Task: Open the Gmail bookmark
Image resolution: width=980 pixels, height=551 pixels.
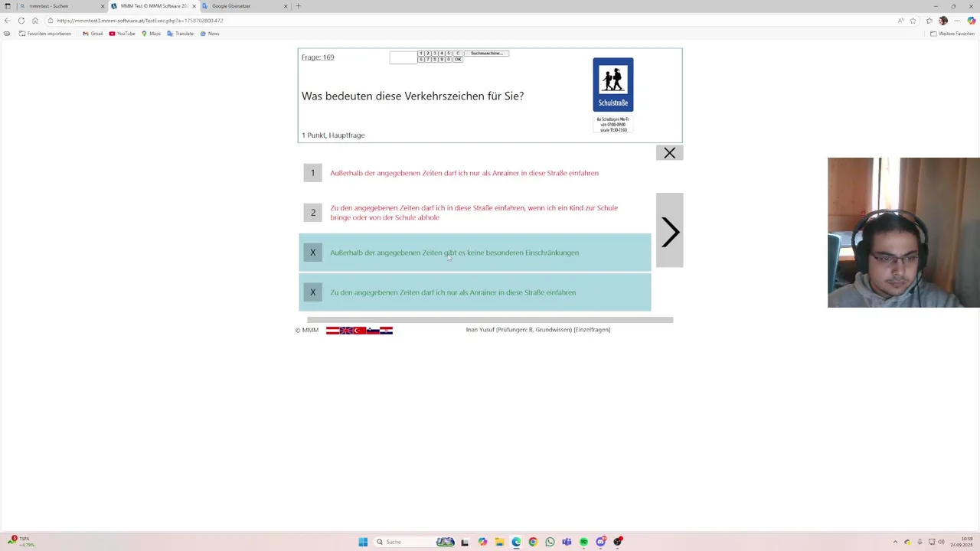Action: tap(93, 34)
